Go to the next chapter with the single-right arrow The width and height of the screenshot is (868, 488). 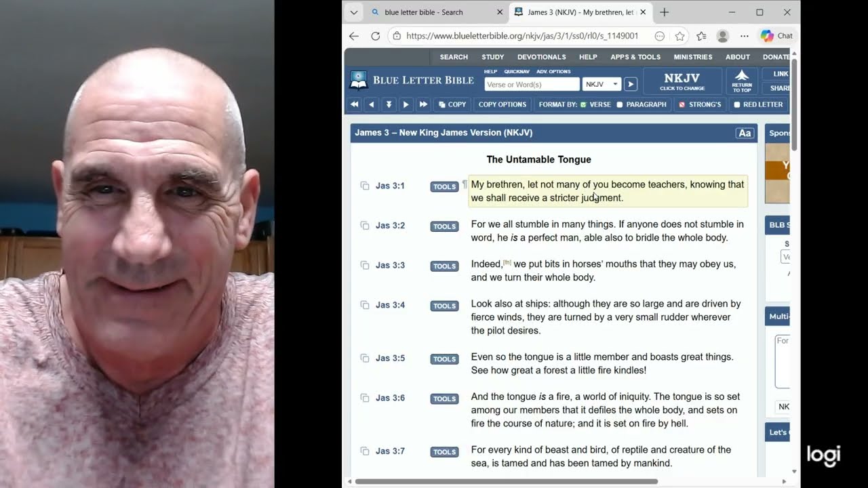pos(406,104)
